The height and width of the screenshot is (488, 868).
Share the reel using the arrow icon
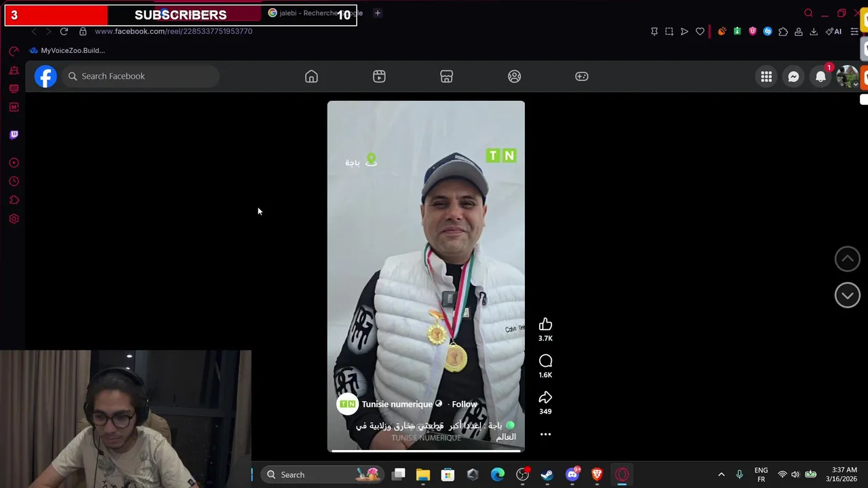[x=545, y=398]
